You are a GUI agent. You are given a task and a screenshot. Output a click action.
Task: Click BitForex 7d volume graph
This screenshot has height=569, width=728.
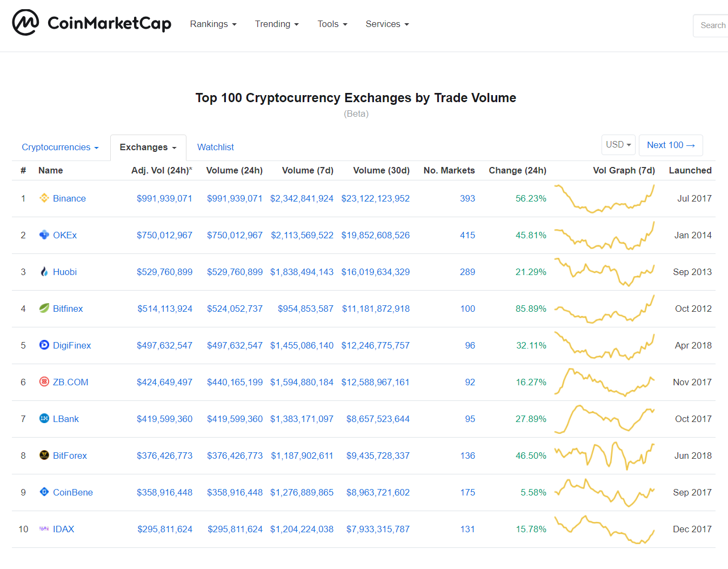point(604,456)
